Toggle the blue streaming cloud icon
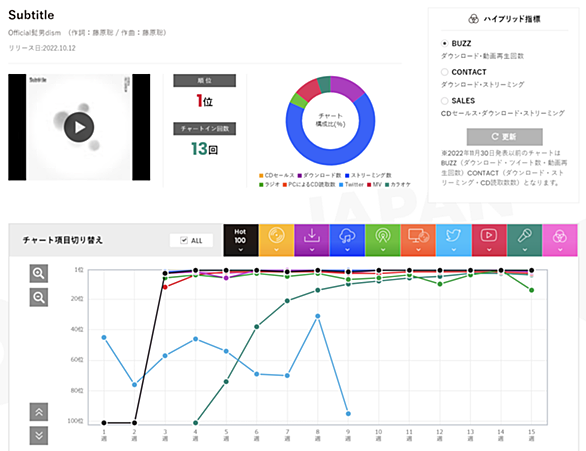The image size is (586, 451). 347,236
